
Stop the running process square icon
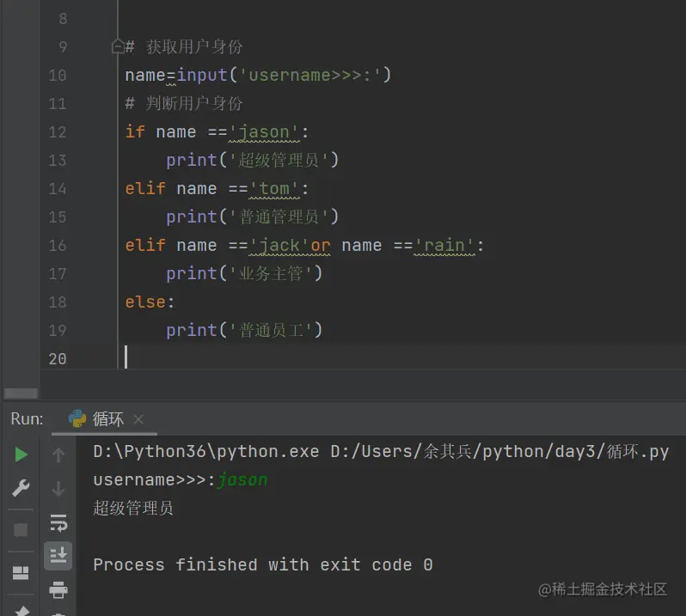[21, 530]
